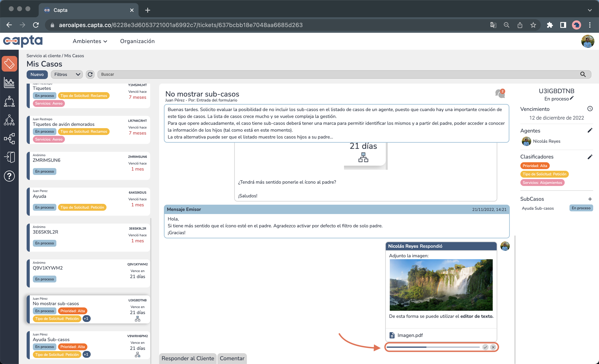Open the chat comments bubble icon

pyautogui.click(x=500, y=94)
